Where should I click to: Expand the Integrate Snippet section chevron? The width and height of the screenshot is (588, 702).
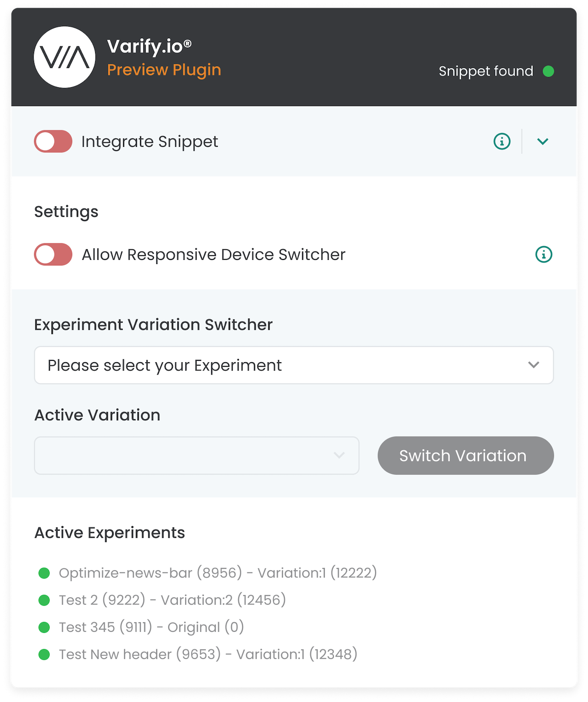pyautogui.click(x=543, y=141)
